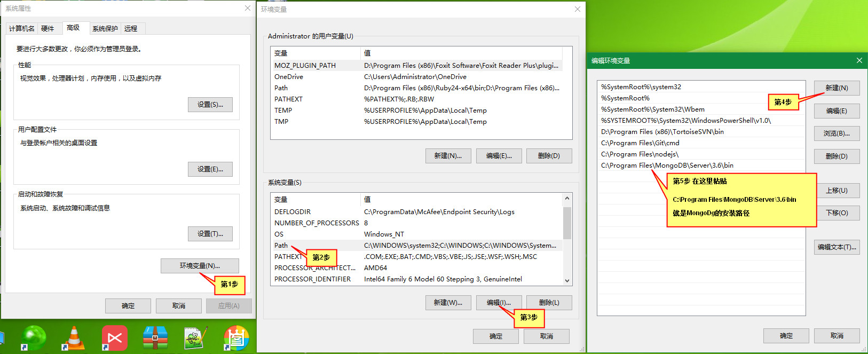
Task: Open the WinRAR archive books icon
Action: coord(155,338)
